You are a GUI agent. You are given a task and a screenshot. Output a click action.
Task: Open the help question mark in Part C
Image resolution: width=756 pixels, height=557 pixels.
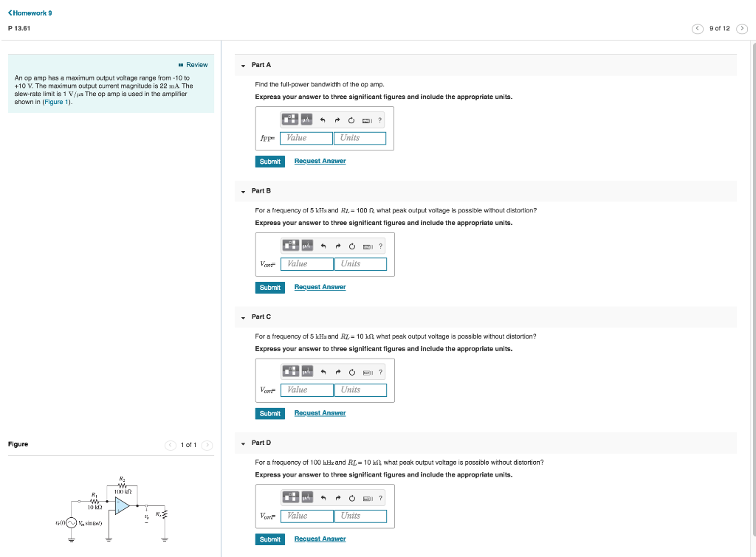[x=379, y=371]
